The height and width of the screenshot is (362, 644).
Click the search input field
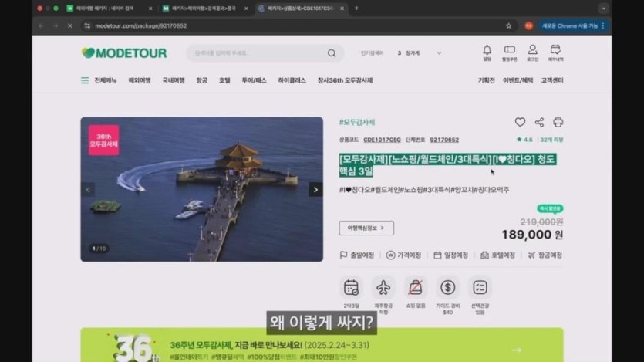pyautogui.click(x=255, y=53)
